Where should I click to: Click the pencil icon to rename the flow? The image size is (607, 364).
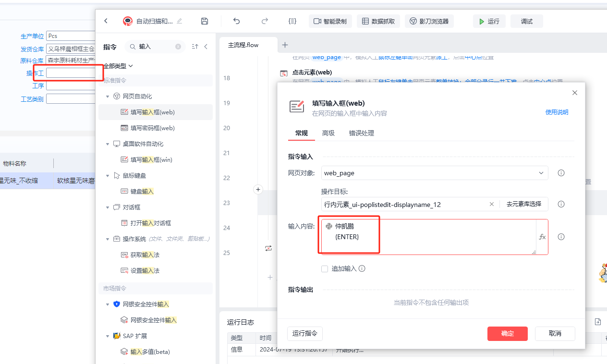point(180,21)
